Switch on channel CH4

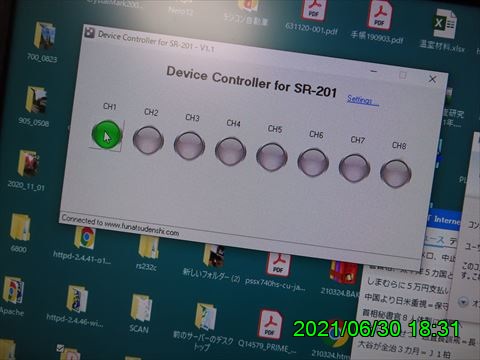[231, 151]
